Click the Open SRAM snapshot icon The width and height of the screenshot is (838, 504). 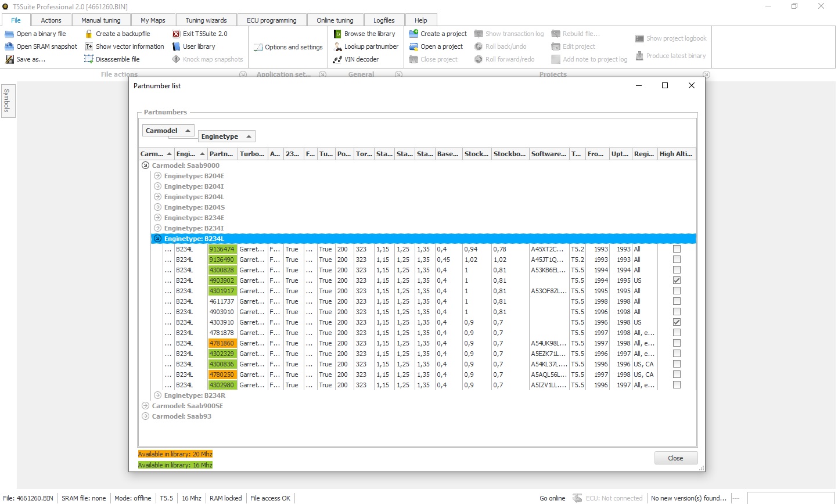click(9, 46)
